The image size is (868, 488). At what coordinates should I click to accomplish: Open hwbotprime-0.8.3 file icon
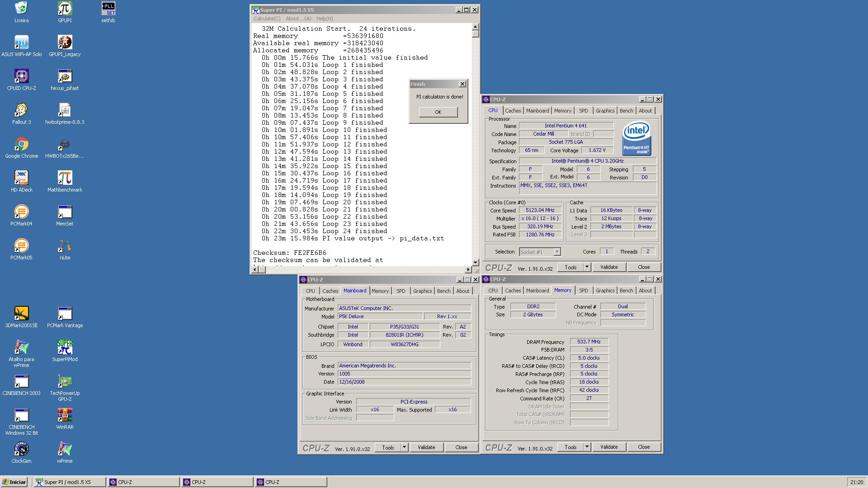pyautogui.click(x=65, y=114)
